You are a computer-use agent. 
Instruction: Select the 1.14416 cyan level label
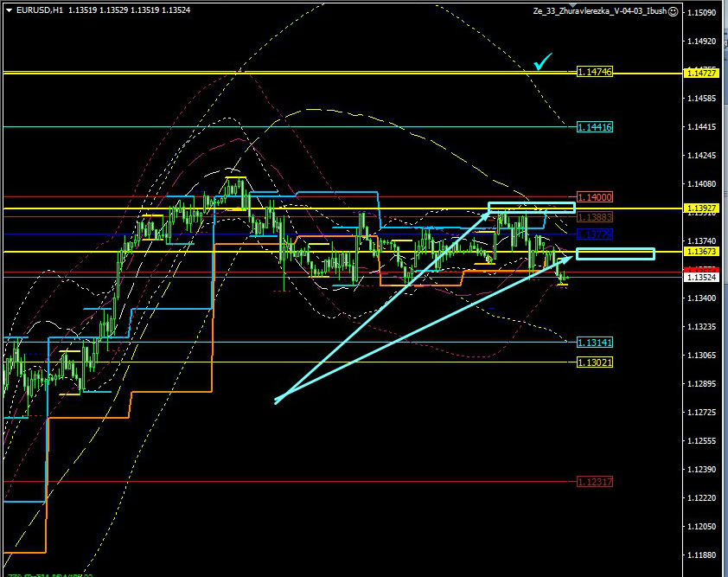[595, 127]
